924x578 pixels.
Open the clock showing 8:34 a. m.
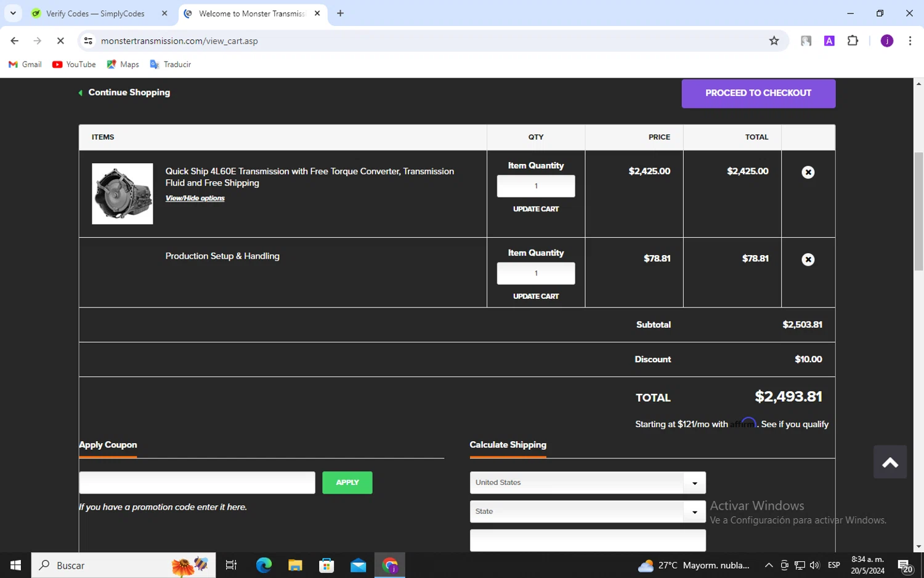pos(867,565)
